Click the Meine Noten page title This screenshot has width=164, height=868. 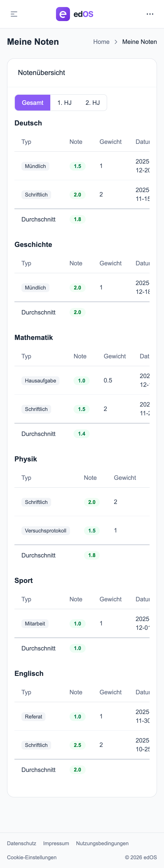click(33, 42)
